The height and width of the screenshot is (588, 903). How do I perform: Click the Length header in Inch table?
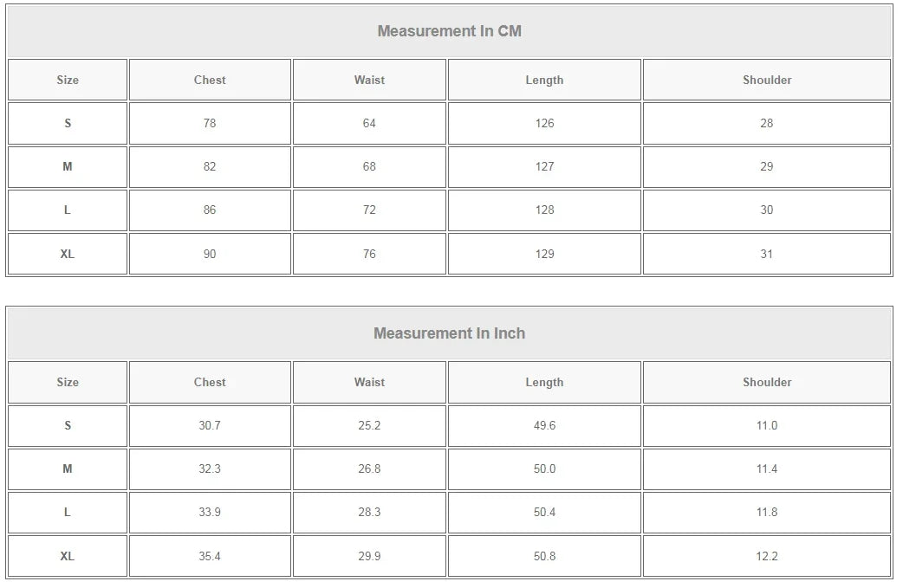pyautogui.click(x=544, y=382)
